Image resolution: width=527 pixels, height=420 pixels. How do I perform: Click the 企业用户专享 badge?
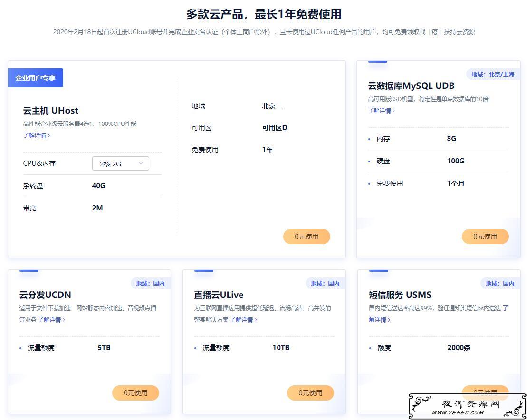36,78
